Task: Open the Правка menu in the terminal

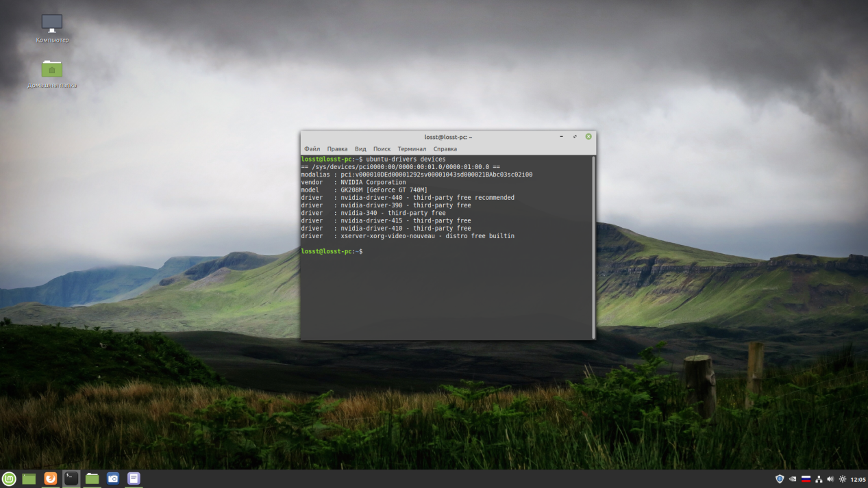Action: 337,149
